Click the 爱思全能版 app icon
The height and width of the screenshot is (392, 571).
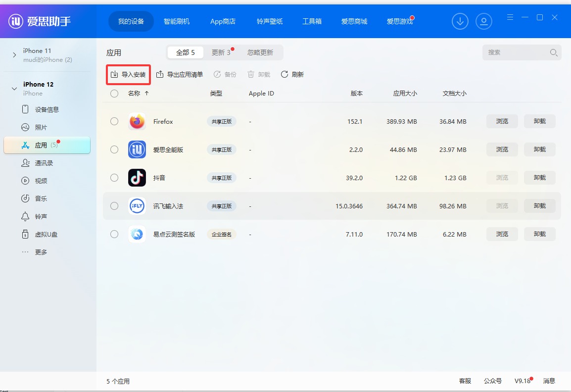[137, 149]
